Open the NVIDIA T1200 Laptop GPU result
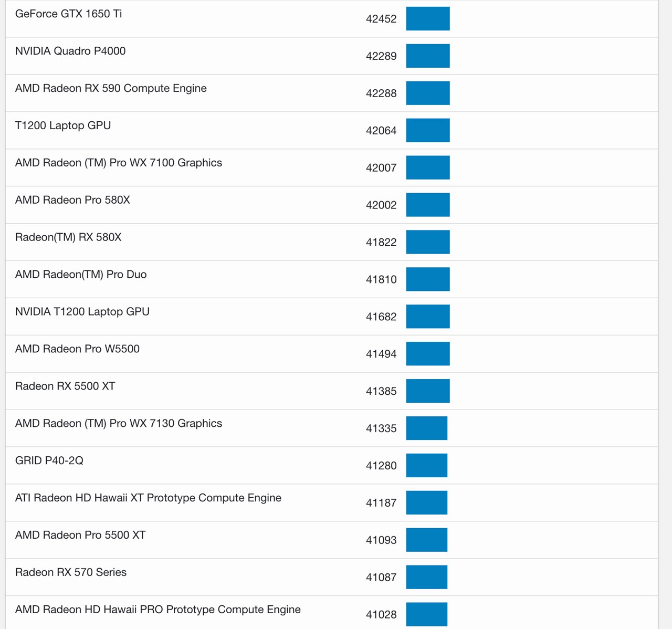This screenshot has height=629, width=672. point(81,311)
